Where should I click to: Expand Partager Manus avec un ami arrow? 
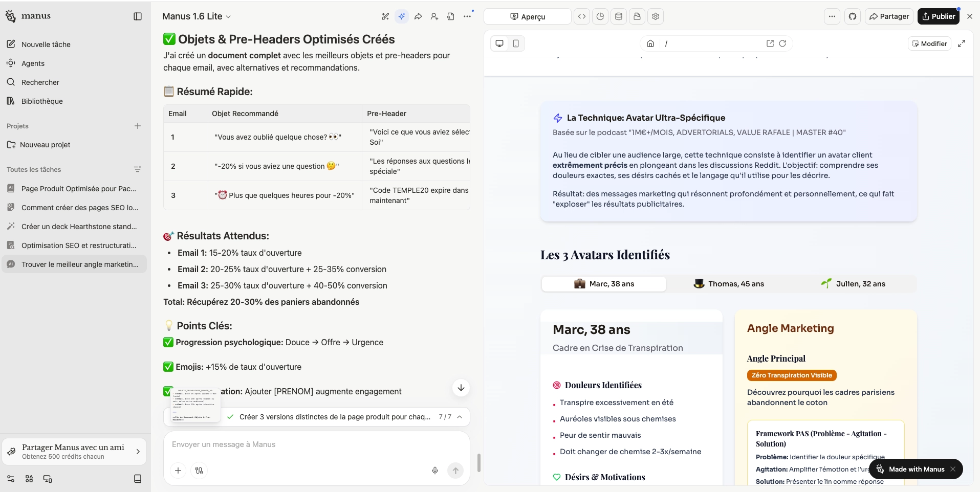pyautogui.click(x=138, y=452)
